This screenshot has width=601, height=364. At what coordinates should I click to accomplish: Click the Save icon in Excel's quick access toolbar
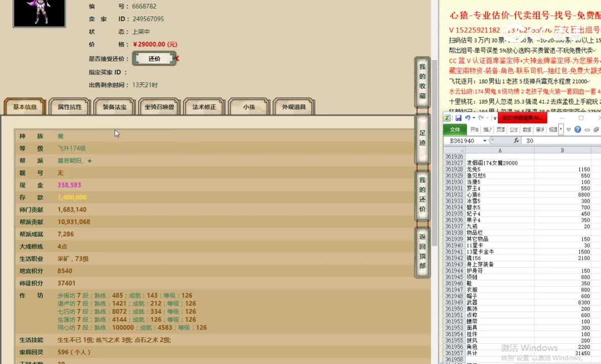tap(459, 117)
